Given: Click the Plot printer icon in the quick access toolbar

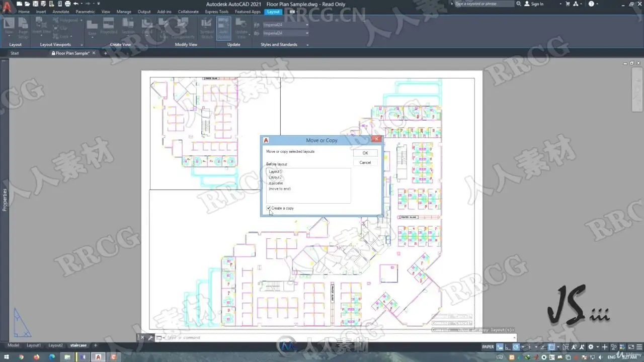Looking at the screenshot, I should coord(68,4).
